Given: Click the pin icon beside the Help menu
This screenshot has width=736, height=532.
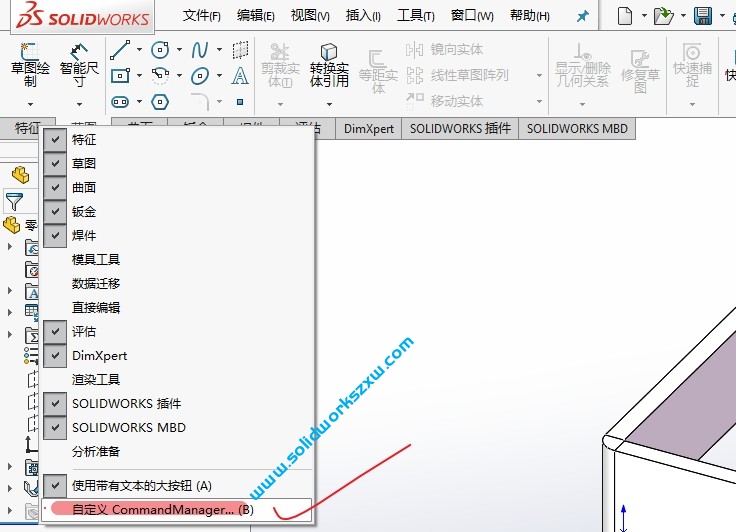Looking at the screenshot, I should pos(583,16).
